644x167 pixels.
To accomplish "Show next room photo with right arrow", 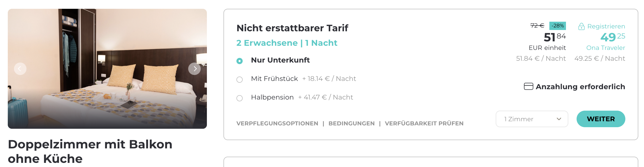I will click(x=194, y=69).
